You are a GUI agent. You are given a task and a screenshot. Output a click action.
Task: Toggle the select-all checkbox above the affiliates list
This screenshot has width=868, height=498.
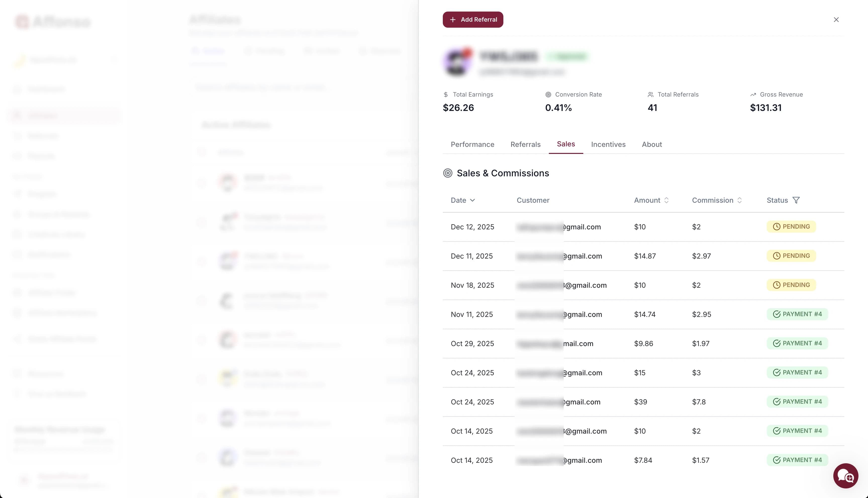coord(202,151)
